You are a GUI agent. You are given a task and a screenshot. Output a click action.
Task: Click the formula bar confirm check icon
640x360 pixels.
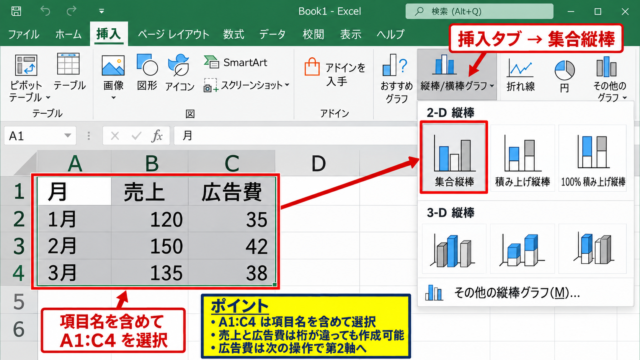click(136, 136)
